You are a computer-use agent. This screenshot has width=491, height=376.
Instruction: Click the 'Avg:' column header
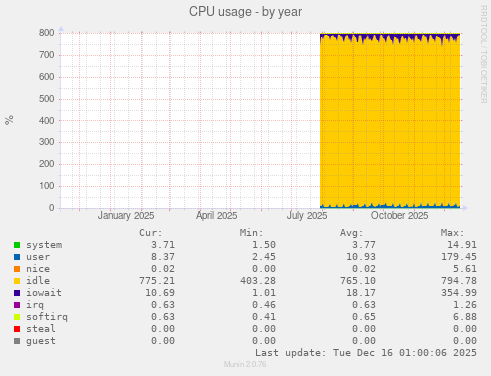pos(352,233)
